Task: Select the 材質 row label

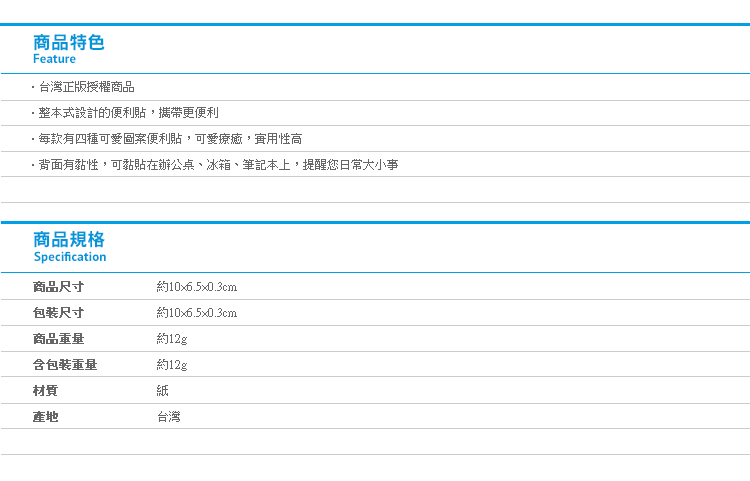Action: pos(45,391)
